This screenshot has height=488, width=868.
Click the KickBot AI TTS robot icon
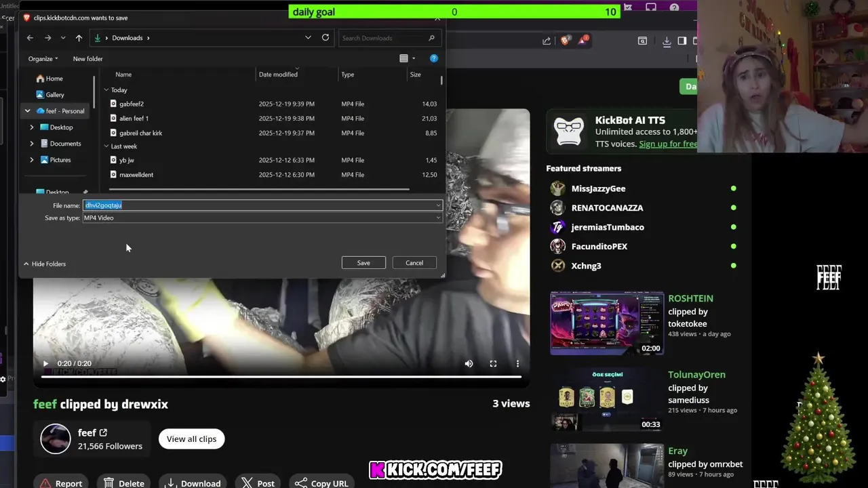pyautogui.click(x=569, y=131)
